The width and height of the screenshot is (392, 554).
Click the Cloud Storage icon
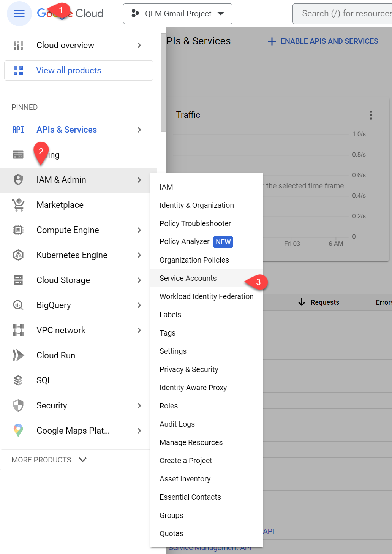tap(18, 280)
